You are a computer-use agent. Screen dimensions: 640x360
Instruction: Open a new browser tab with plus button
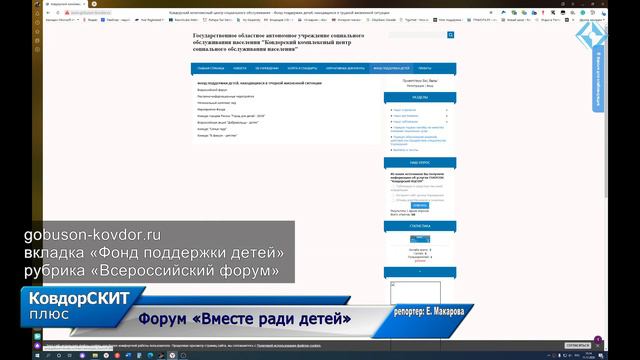coord(94,4)
